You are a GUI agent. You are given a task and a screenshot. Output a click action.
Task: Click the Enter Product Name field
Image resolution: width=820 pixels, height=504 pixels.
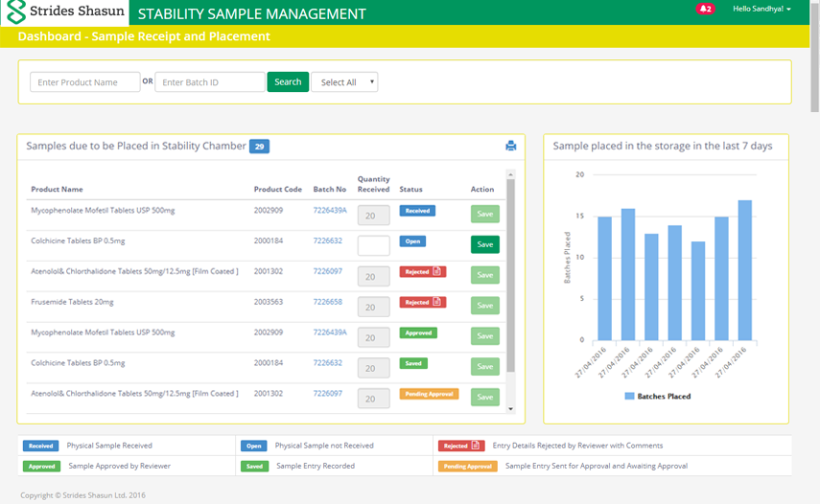tap(84, 82)
